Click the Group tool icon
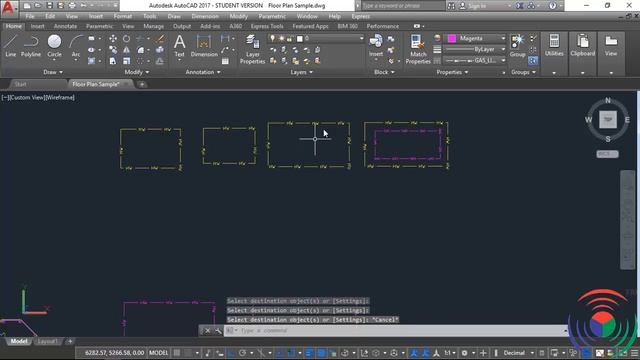Image resolution: width=640 pixels, height=360 pixels. 518,46
